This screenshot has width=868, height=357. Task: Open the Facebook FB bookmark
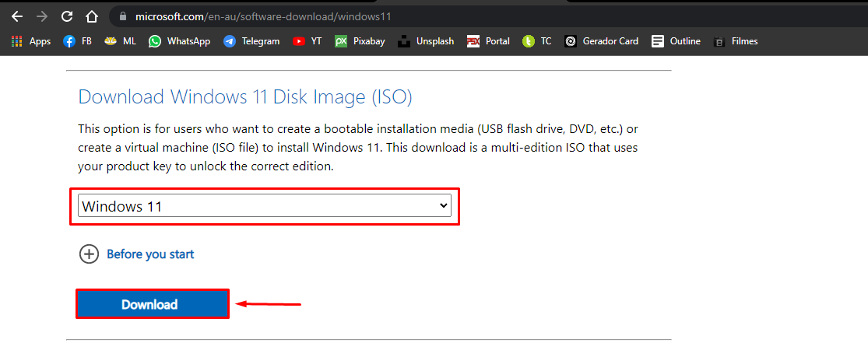pyautogui.click(x=78, y=41)
